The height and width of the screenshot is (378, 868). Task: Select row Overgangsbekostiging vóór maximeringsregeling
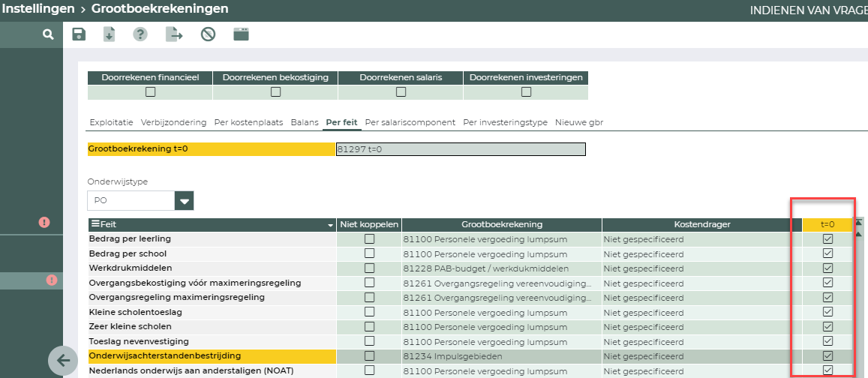point(212,283)
